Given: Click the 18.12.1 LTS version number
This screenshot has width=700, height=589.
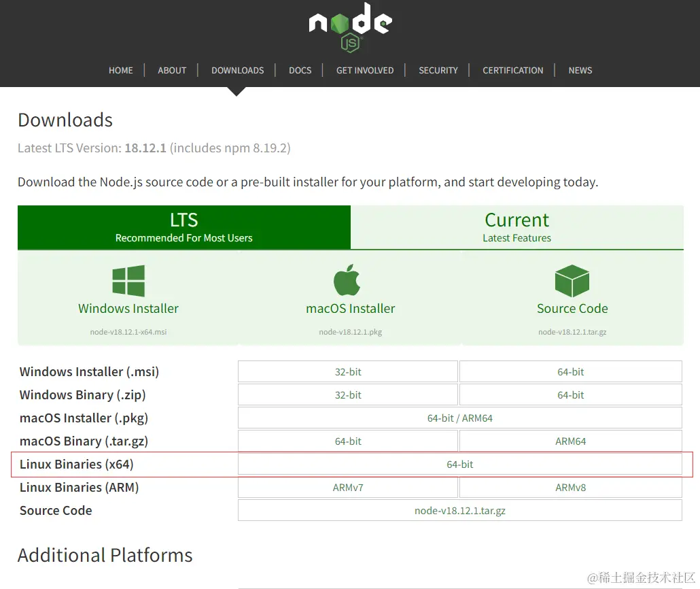Looking at the screenshot, I should pos(145,148).
